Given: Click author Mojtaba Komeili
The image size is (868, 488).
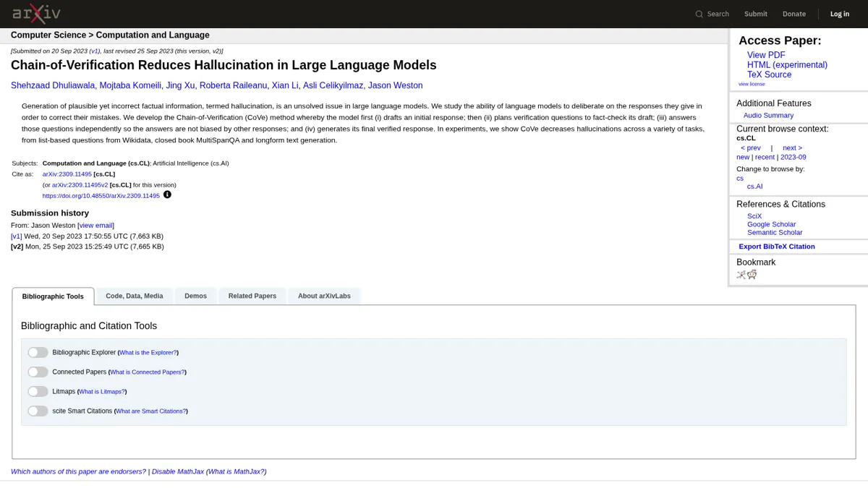Looking at the screenshot, I should (x=130, y=85).
